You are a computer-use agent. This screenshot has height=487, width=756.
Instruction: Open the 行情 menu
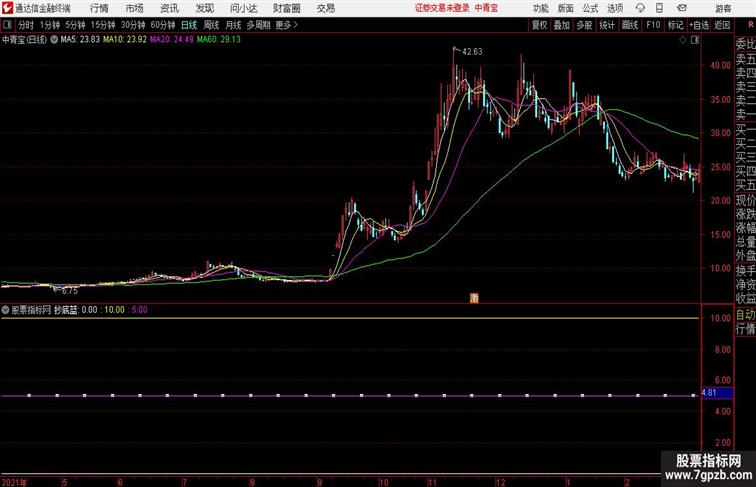click(99, 8)
